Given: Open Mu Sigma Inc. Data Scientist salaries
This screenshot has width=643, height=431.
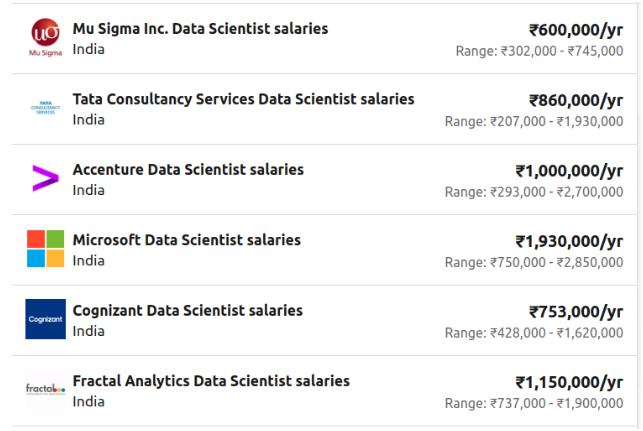Looking at the screenshot, I should (x=200, y=29).
